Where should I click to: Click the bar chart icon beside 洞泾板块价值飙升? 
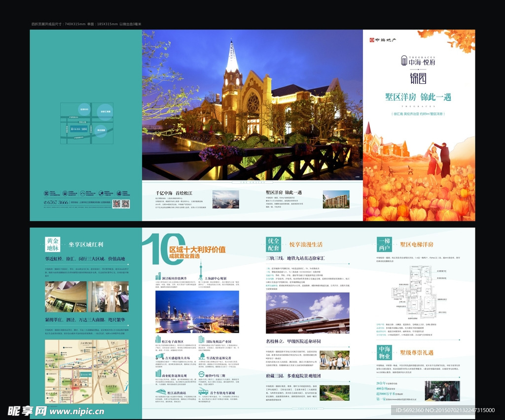[x=158, y=276]
